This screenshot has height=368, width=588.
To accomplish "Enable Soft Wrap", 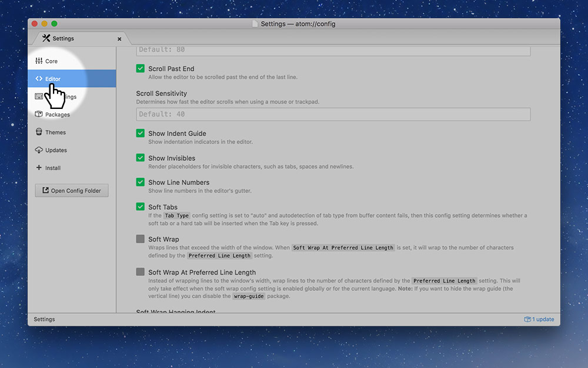I will pos(141,239).
